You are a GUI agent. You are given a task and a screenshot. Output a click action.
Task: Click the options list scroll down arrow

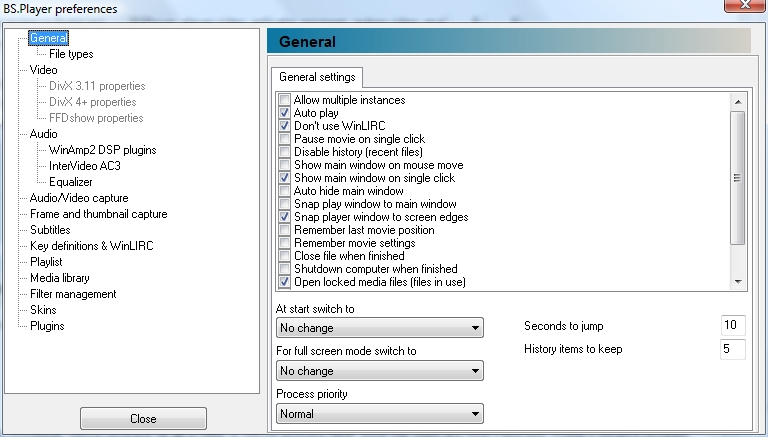tap(738, 282)
